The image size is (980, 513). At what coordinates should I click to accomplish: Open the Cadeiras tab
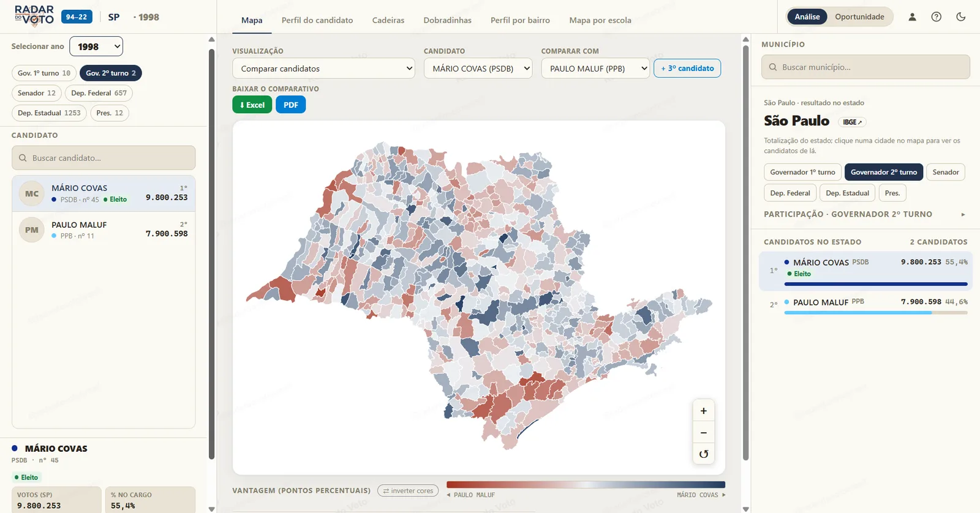tap(388, 20)
